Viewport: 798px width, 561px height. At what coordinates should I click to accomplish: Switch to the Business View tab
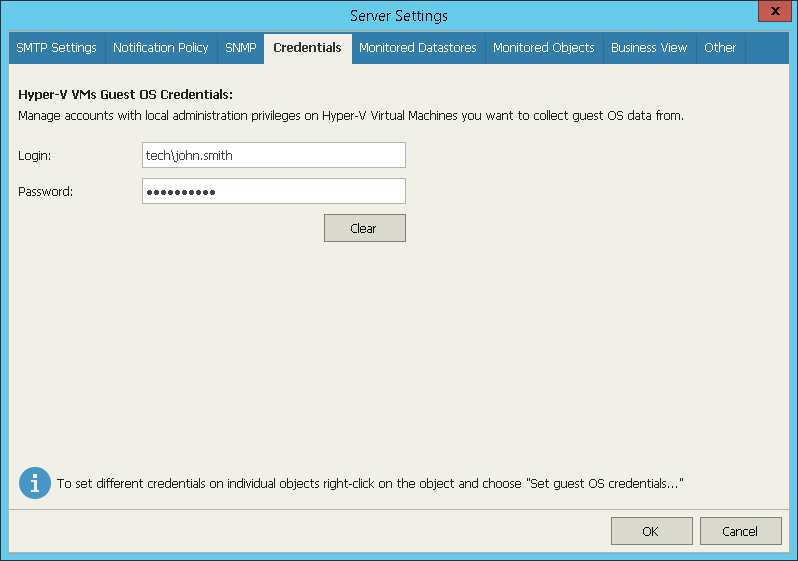(649, 48)
